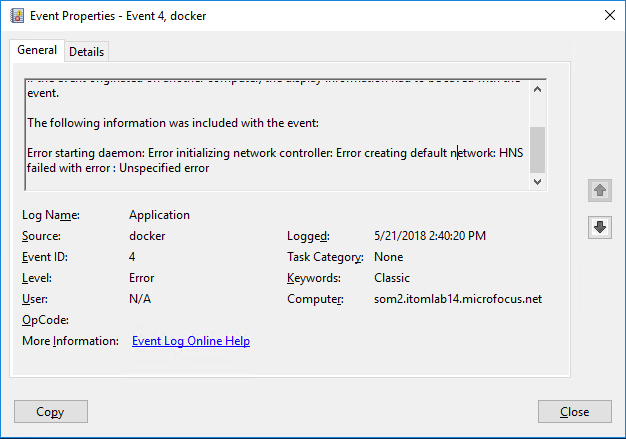Click the User value 'N/A'
The image size is (626, 439).
(x=140, y=299)
